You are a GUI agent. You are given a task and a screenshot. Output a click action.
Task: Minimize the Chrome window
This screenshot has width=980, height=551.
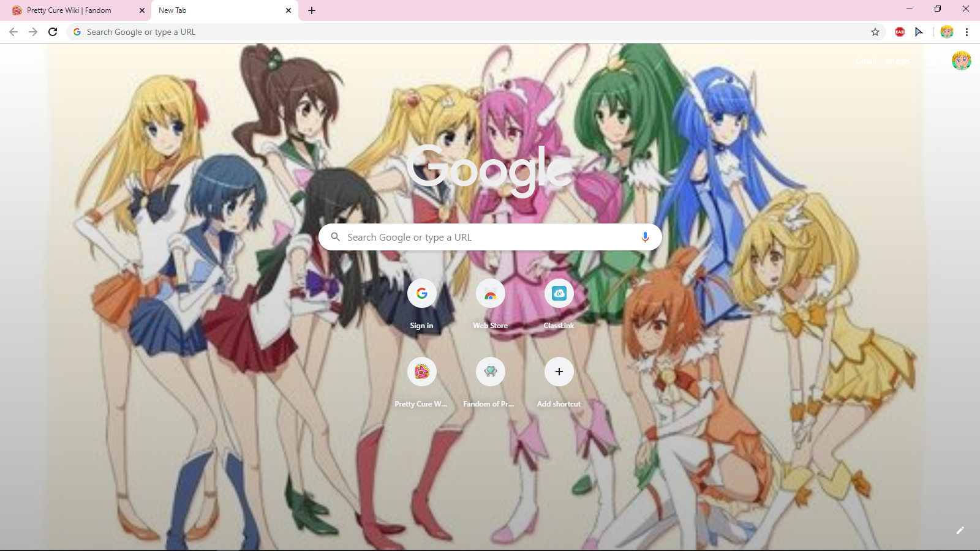[910, 9]
